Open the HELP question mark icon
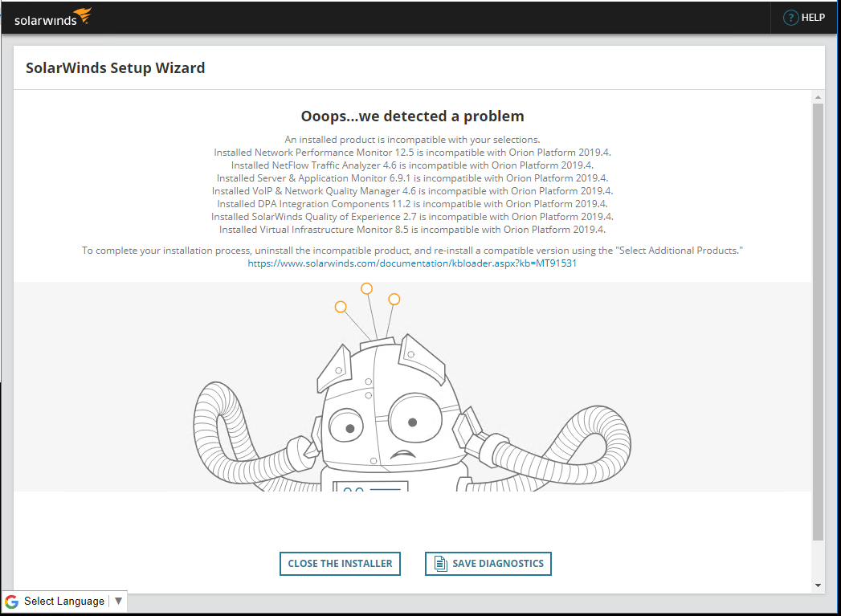This screenshot has height=616, width=841. click(x=790, y=18)
